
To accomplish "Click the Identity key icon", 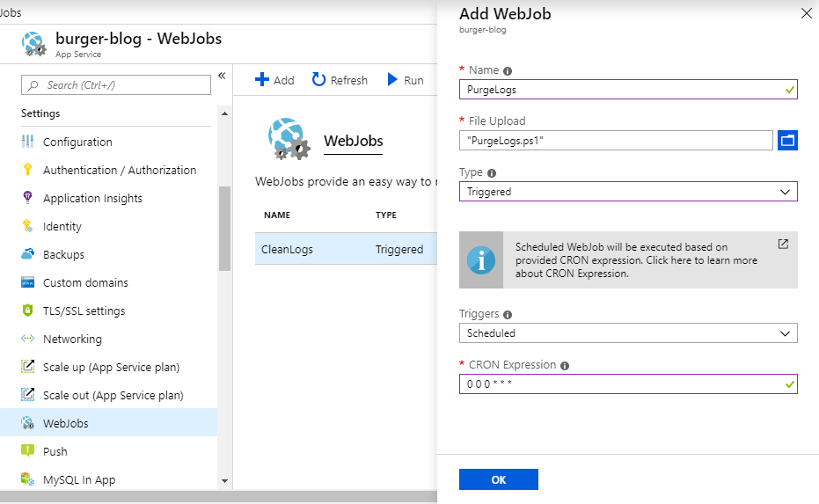I will 27,226.
